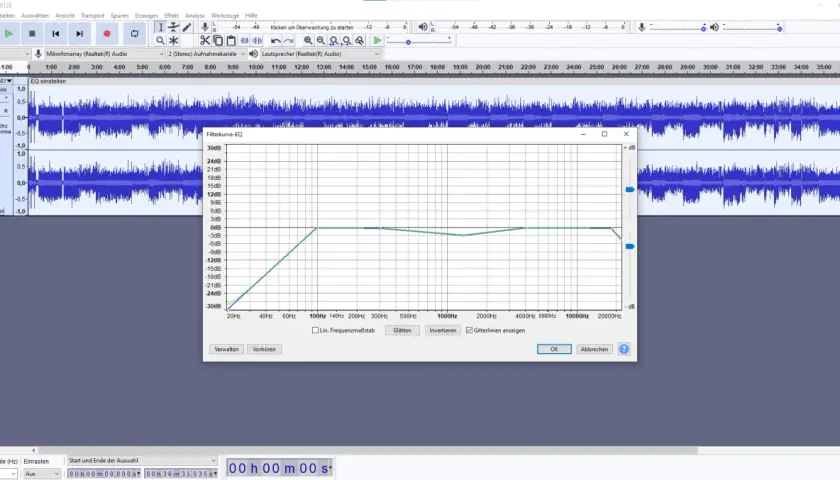Image resolution: width=840 pixels, height=480 pixels.
Task: Click the playback meter speaker icon
Action: (x=423, y=27)
